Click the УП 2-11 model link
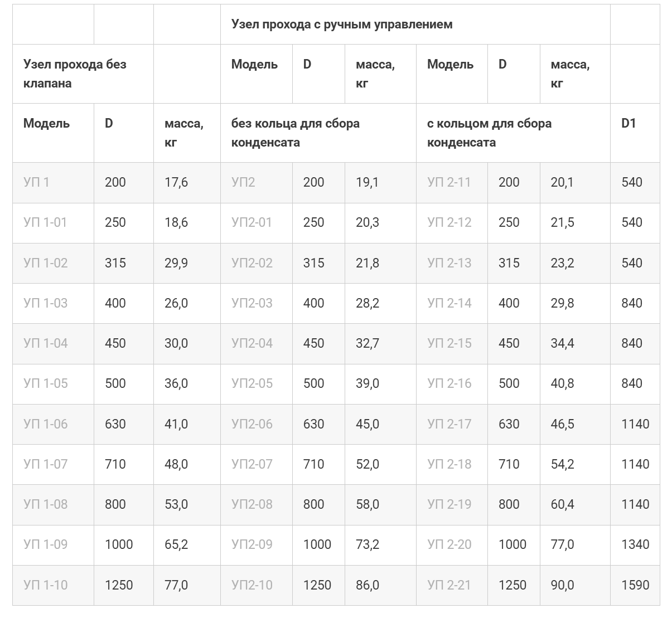 tap(449, 182)
